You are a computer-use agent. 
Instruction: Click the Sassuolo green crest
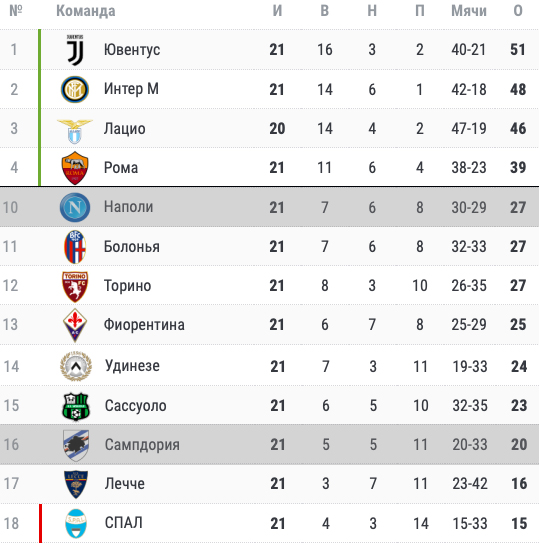pos(76,406)
